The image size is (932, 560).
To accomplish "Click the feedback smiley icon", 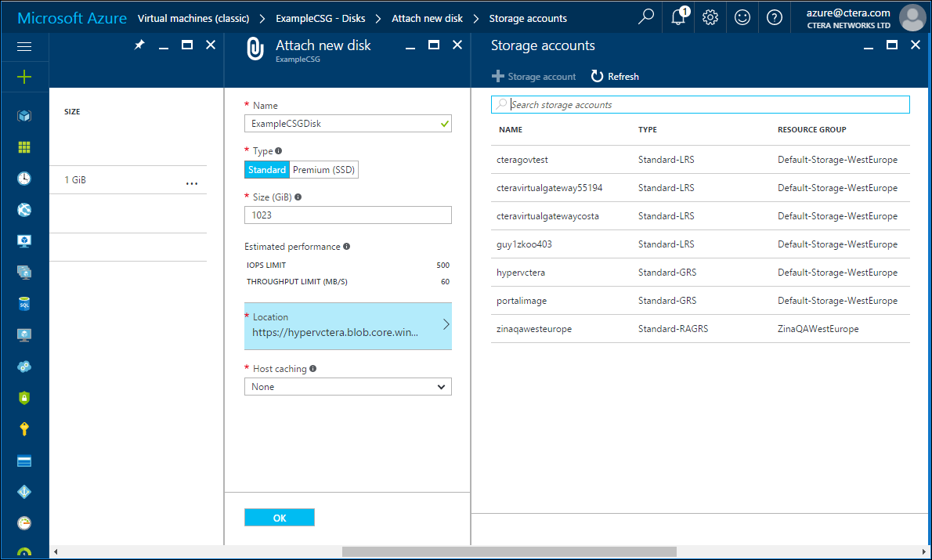I will click(x=742, y=17).
